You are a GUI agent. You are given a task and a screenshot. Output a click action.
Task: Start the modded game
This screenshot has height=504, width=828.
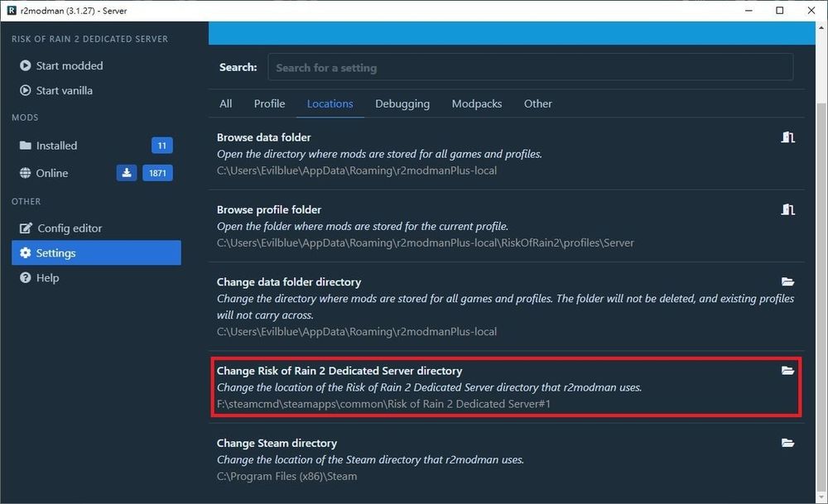coord(69,65)
